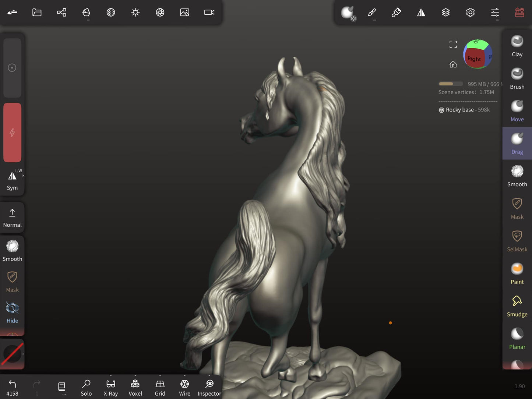The height and width of the screenshot is (399, 532).
Task: Open the camera settings icon
Action: click(x=209, y=13)
